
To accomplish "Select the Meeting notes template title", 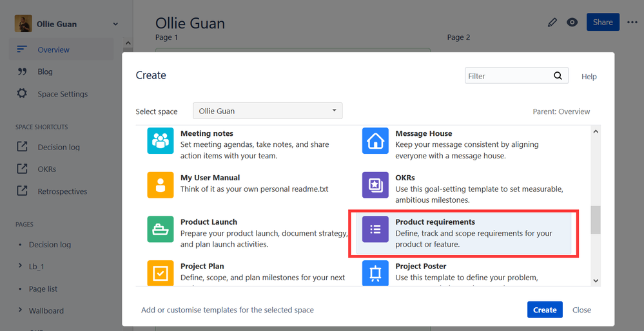I will (x=206, y=133).
